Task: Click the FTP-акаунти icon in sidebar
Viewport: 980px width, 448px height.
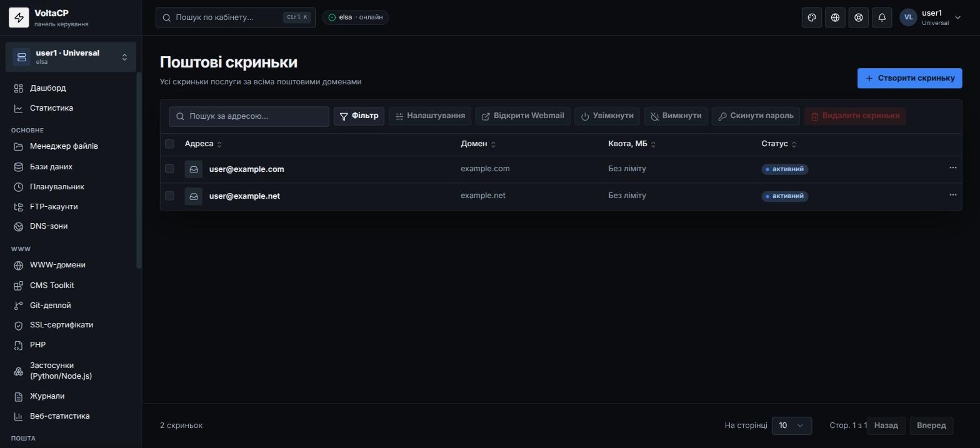Action: point(19,207)
